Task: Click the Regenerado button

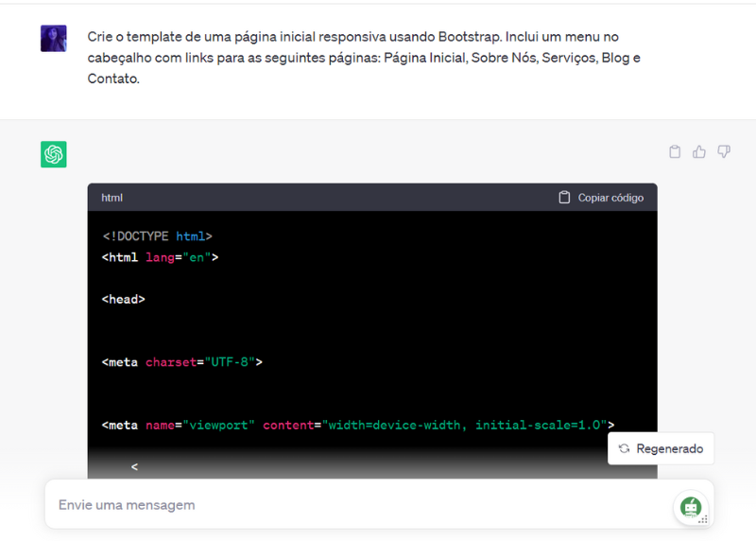Action: [661, 448]
